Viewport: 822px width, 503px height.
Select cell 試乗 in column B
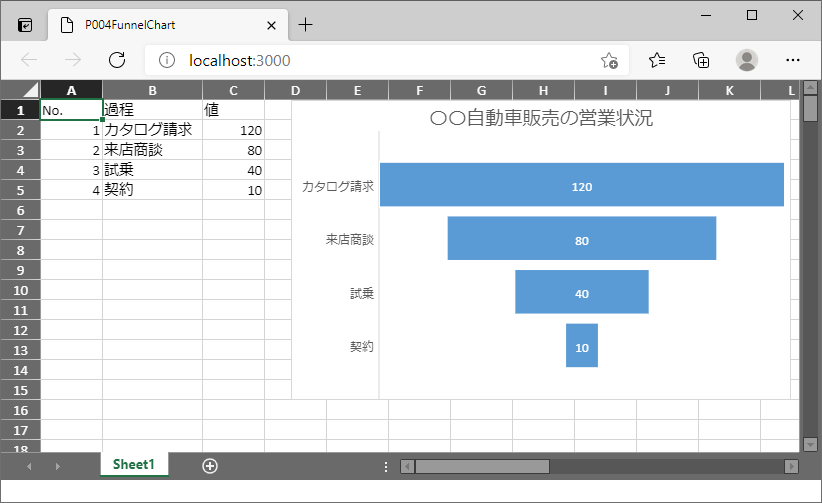(x=153, y=170)
